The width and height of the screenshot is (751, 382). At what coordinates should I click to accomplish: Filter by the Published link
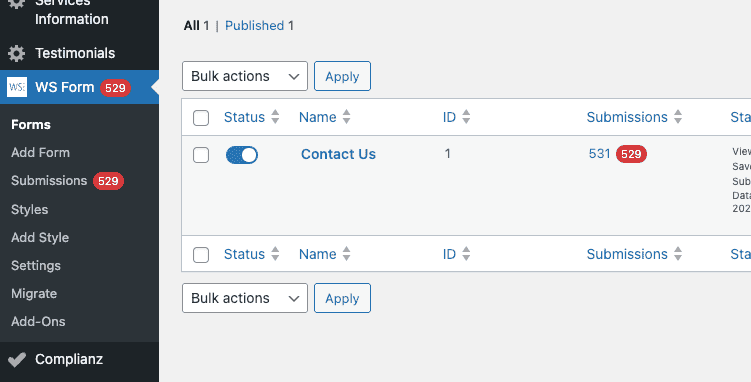point(254,25)
